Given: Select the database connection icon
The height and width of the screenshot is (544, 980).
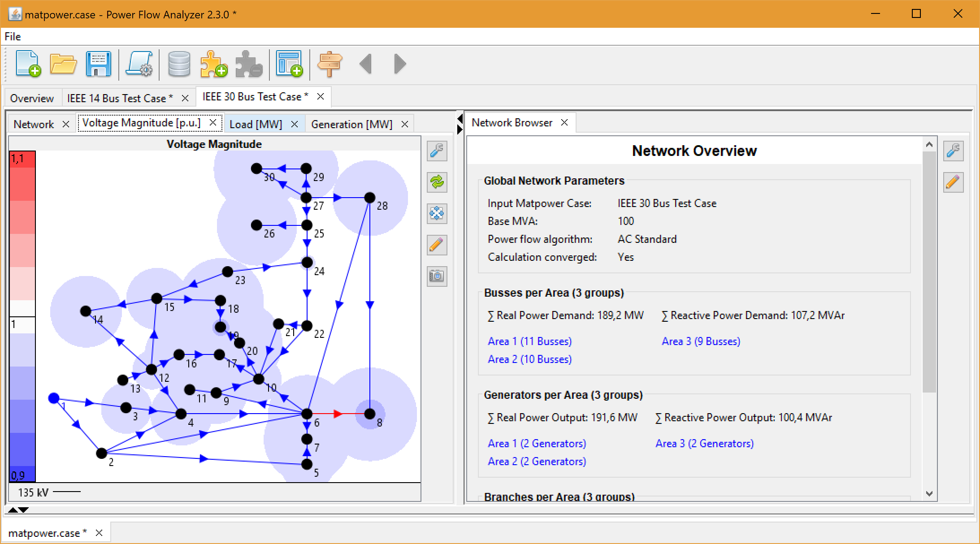Looking at the screenshot, I should click(x=177, y=63).
